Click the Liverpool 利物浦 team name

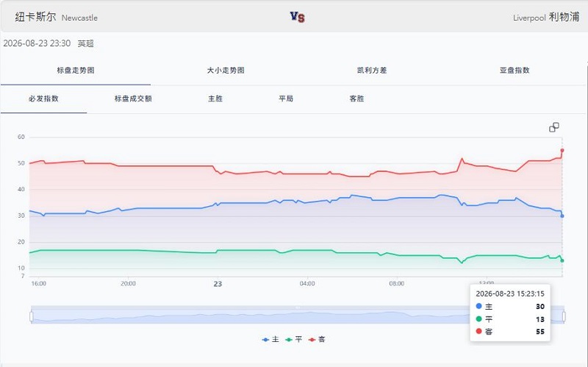pos(546,17)
